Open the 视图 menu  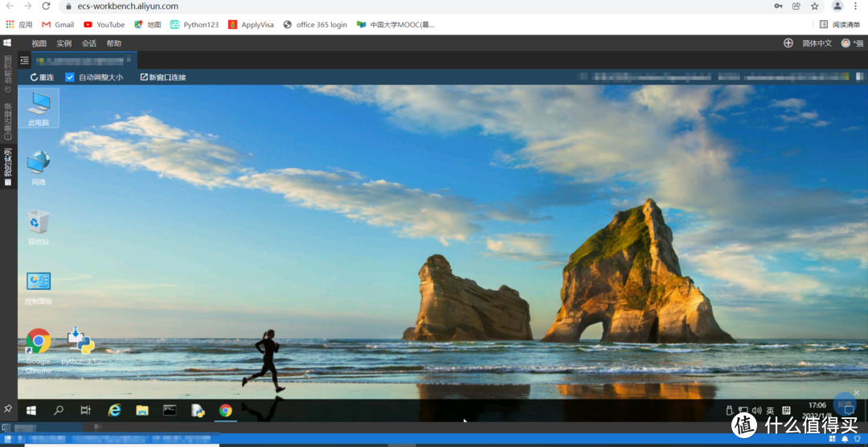(x=39, y=43)
